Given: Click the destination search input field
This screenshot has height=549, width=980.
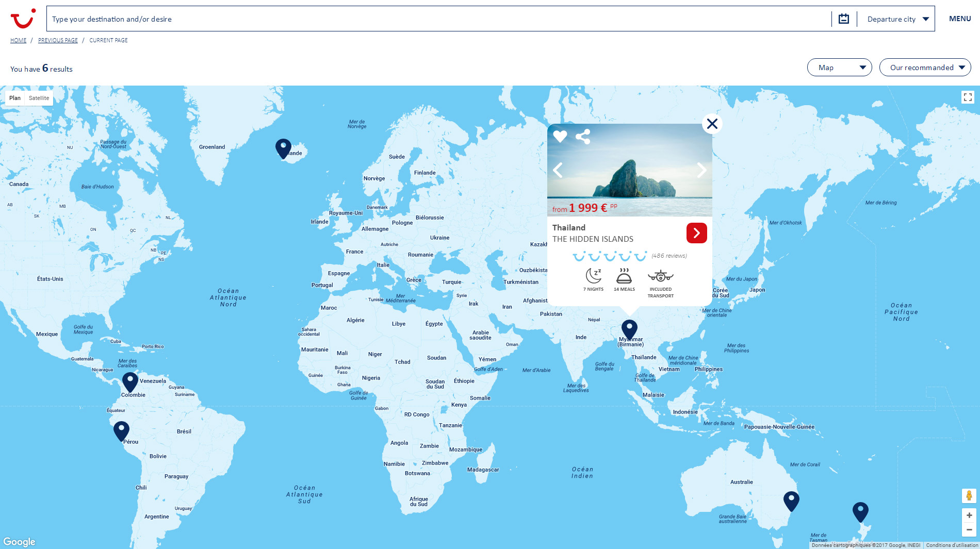Looking at the screenshot, I should (x=438, y=19).
